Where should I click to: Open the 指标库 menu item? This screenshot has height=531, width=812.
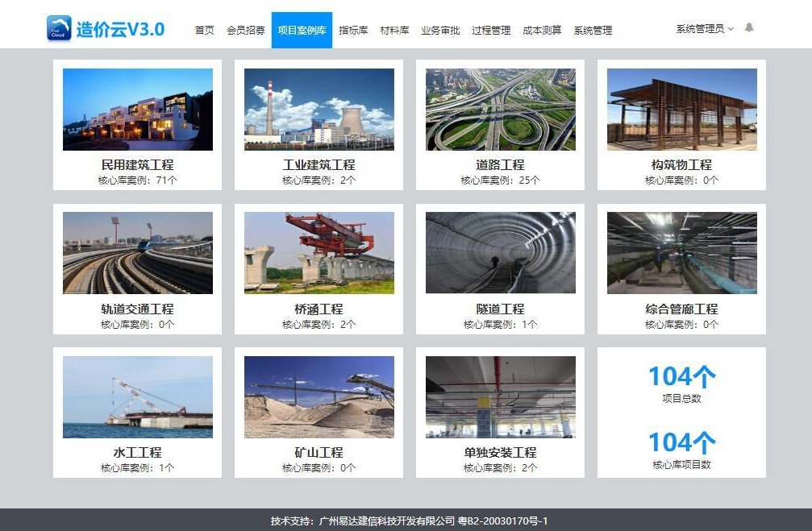pyautogui.click(x=353, y=30)
